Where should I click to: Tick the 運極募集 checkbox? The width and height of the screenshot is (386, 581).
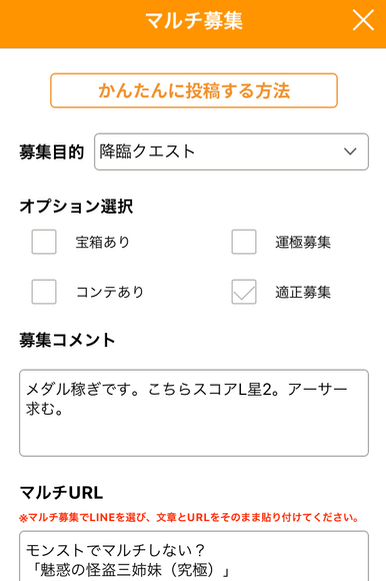(244, 242)
